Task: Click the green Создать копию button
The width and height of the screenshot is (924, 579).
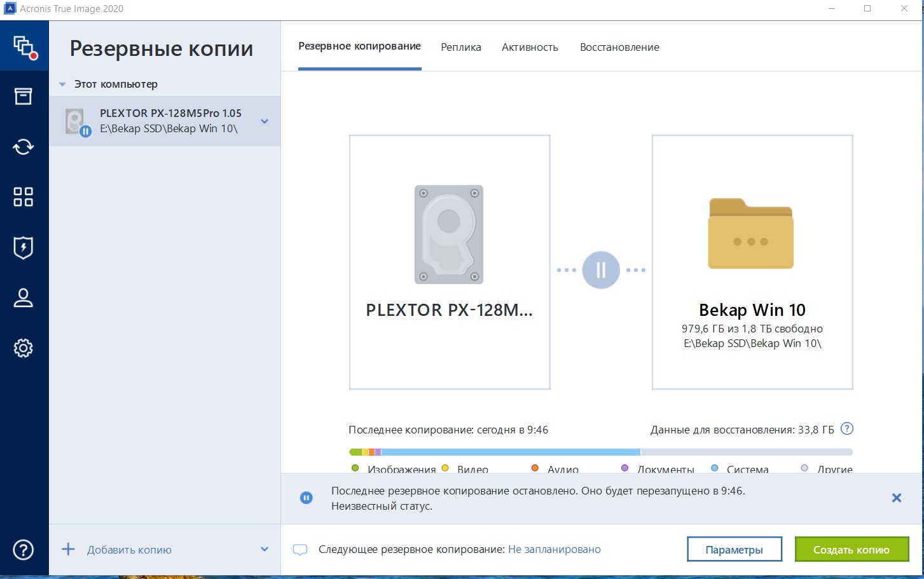Action: [x=852, y=550]
